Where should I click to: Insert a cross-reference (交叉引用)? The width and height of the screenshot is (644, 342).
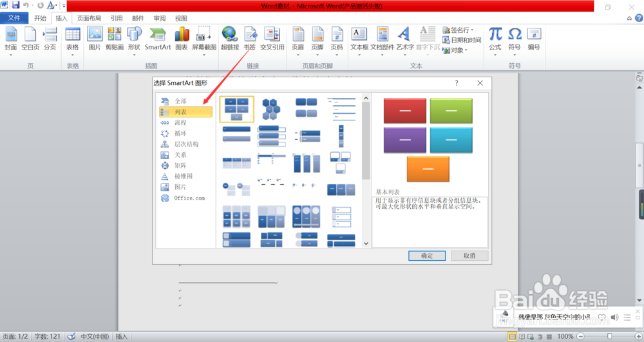272,39
